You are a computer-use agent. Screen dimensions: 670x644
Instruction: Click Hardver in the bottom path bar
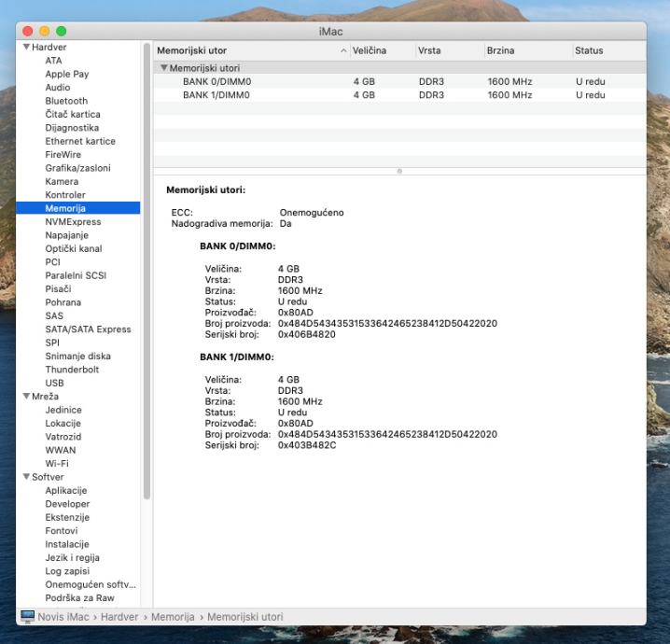point(119,617)
